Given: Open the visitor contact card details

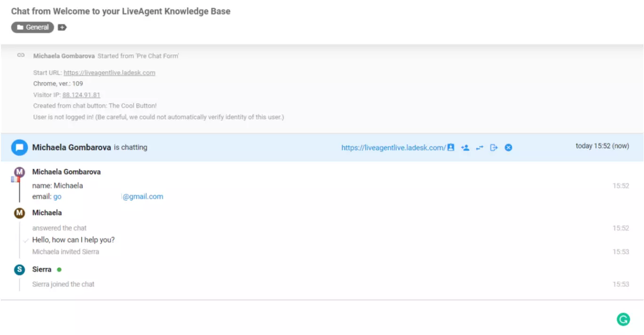Looking at the screenshot, I should tap(451, 147).
